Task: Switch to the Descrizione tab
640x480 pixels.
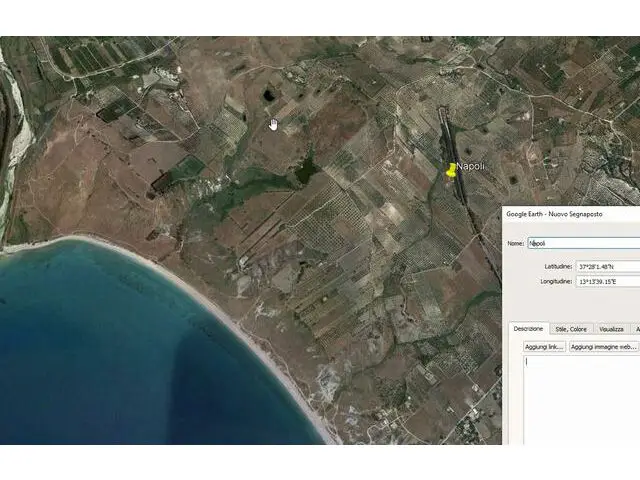Action: click(528, 328)
